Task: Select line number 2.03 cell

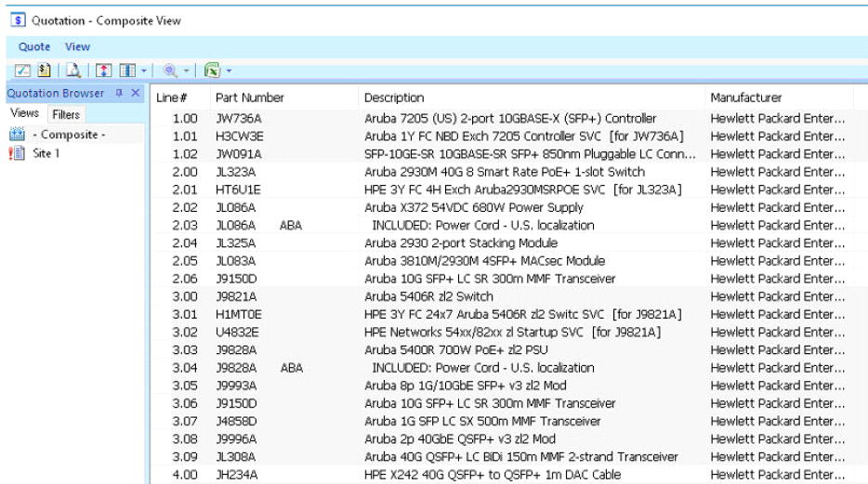Action: coord(184,225)
